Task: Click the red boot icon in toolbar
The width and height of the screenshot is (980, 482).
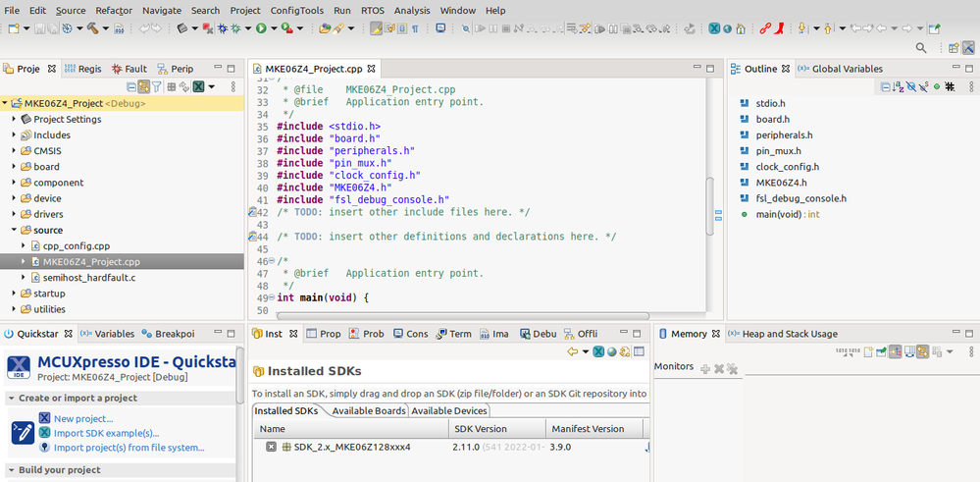Action: 779,28
